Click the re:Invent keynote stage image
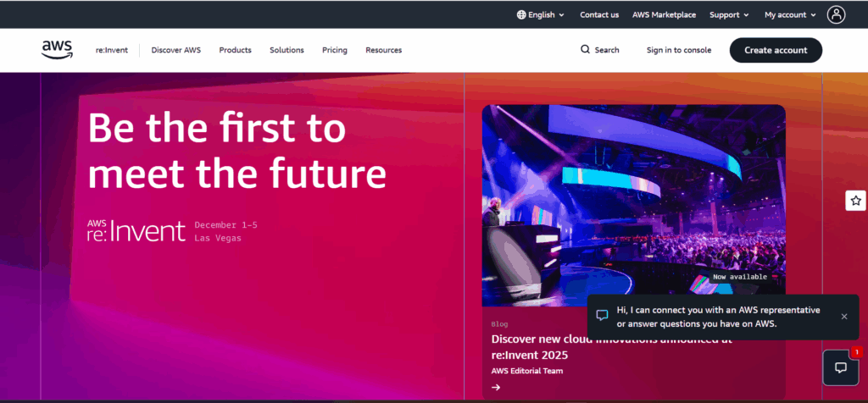This screenshot has height=403, width=868. [633, 205]
